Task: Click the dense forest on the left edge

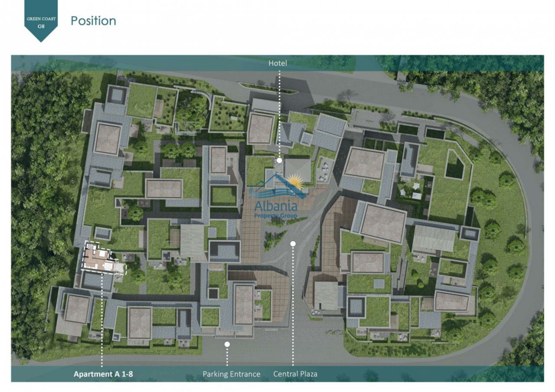Action: tap(39, 195)
